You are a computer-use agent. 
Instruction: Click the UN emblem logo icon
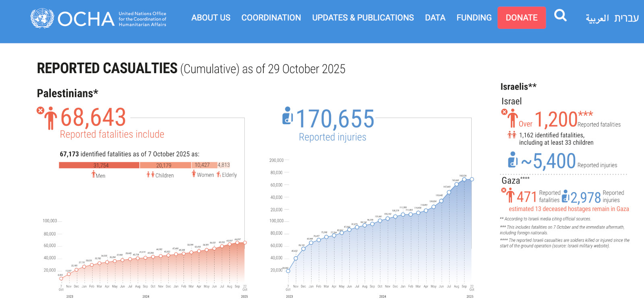pyautogui.click(x=42, y=18)
